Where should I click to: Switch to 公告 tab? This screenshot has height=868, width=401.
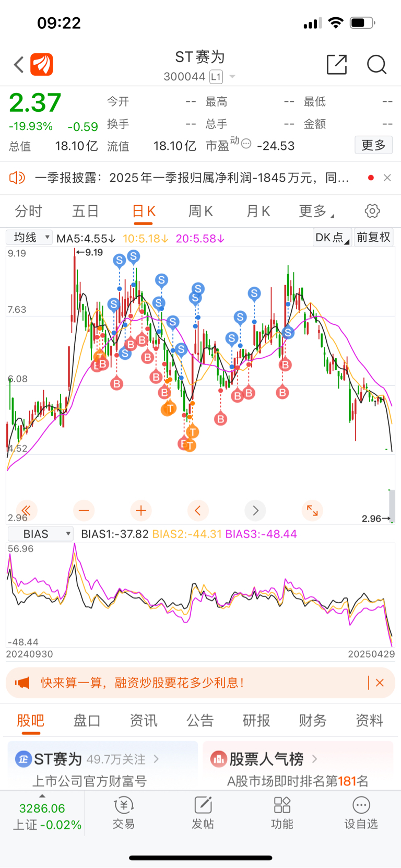[x=200, y=721]
